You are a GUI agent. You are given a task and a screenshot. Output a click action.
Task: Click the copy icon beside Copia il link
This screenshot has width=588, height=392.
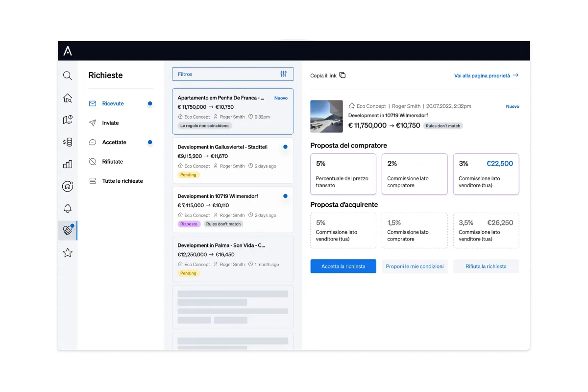pyautogui.click(x=343, y=75)
